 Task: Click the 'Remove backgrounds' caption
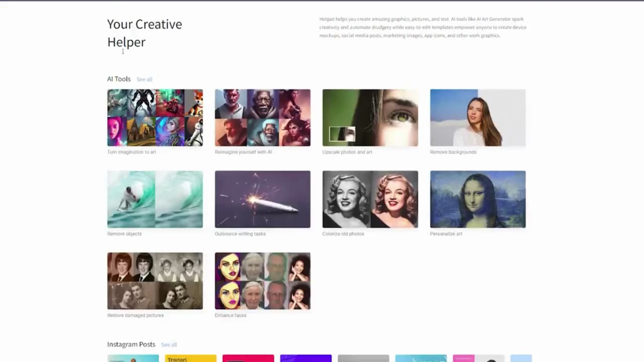pos(453,152)
